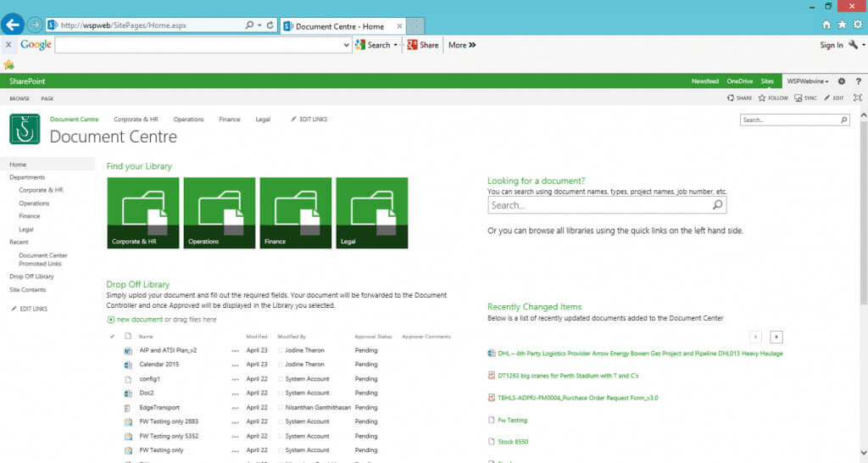Click Sign In on Google toolbar
This screenshot has width=868, height=463.
tap(831, 45)
